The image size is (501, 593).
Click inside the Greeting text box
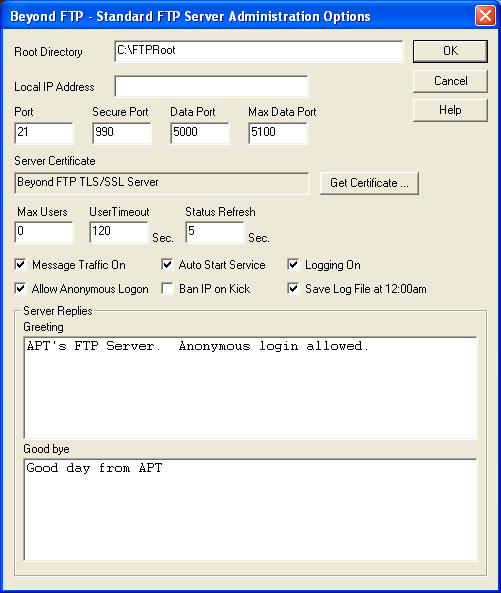tap(250, 388)
